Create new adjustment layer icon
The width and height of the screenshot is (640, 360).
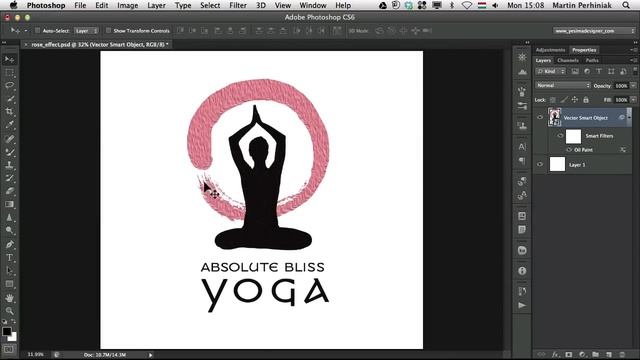click(582, 355)
